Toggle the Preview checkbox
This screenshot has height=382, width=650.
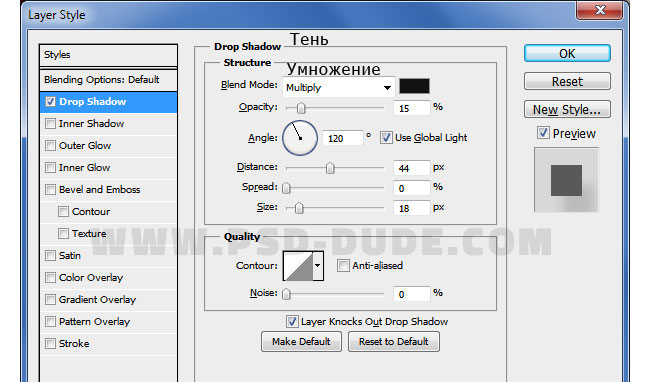[543, 133]
